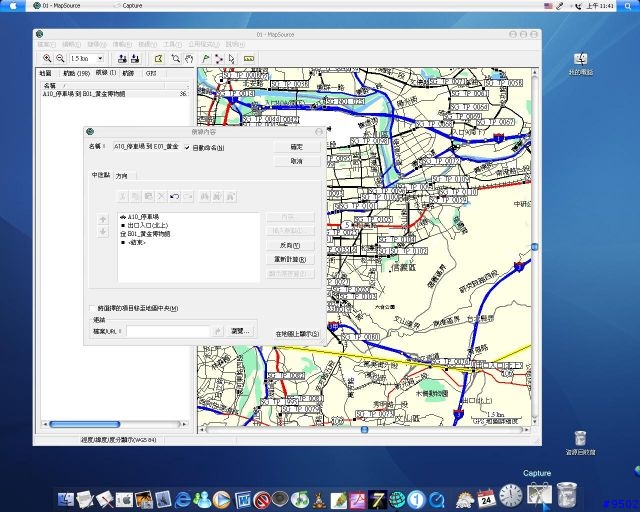The width and height of the screenshot is (640, 512).
Task: Open the 中途點 tab in route dialog
Action: [100, 175]
